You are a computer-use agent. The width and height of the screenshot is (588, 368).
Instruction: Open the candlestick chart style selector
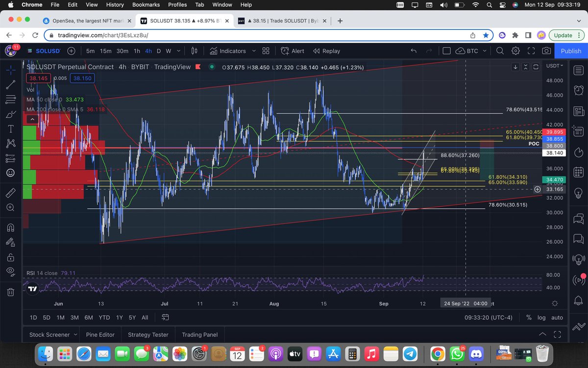194,51
